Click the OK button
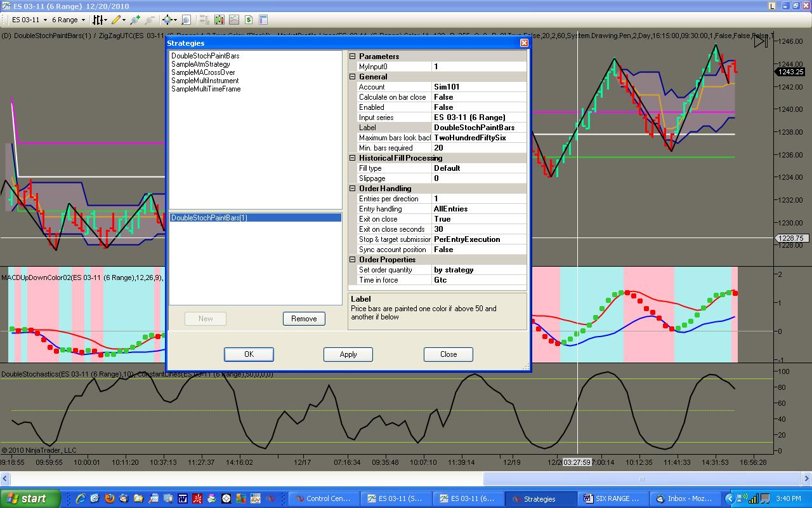 tap(249, 354)
